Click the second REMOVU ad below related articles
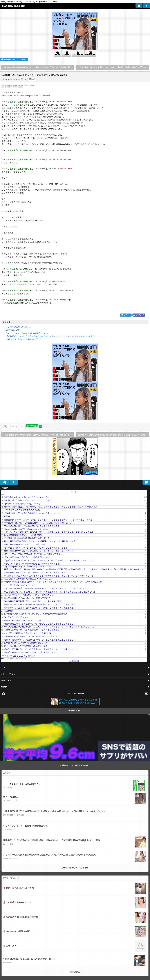The width and height of the screenshot is (150, 980). coord(75,401)
